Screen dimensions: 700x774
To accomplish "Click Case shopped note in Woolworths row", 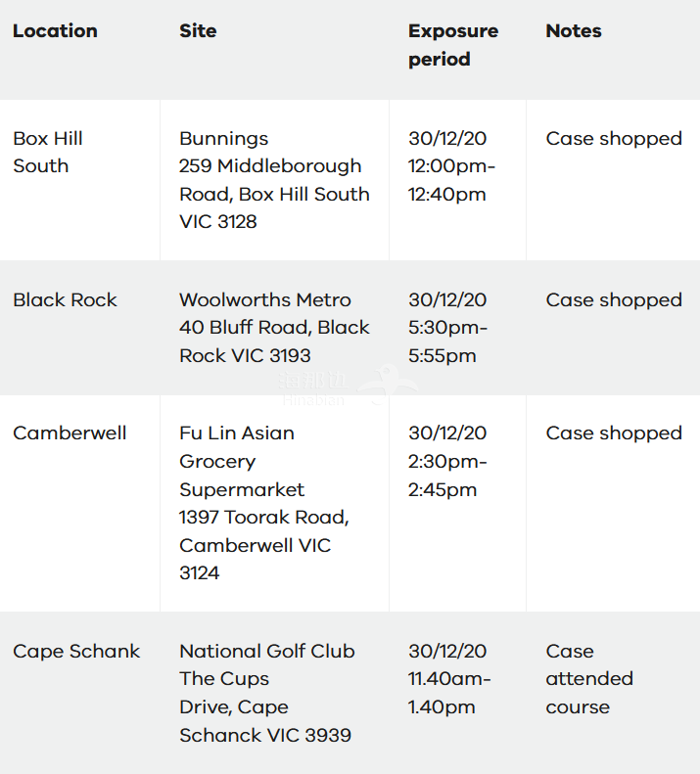I will coord(614,300).
